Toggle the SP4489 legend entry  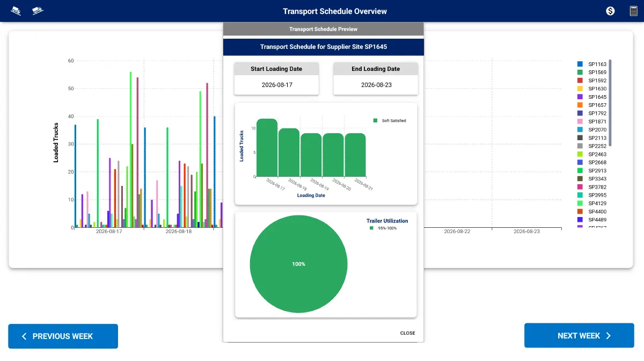pos(592,220)
